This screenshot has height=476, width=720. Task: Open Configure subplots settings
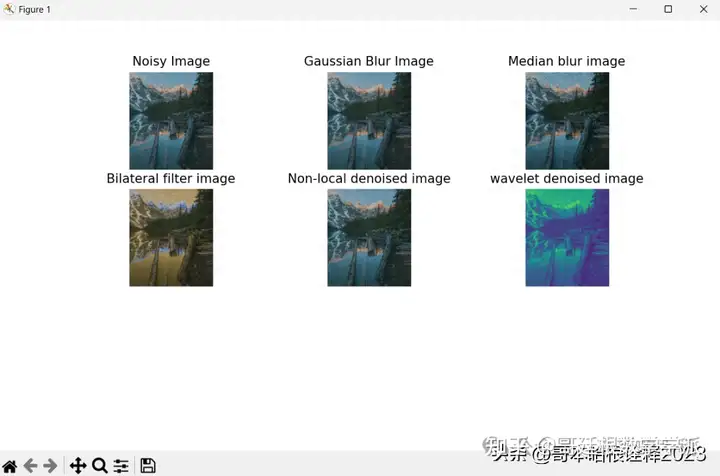coord(121,466)
